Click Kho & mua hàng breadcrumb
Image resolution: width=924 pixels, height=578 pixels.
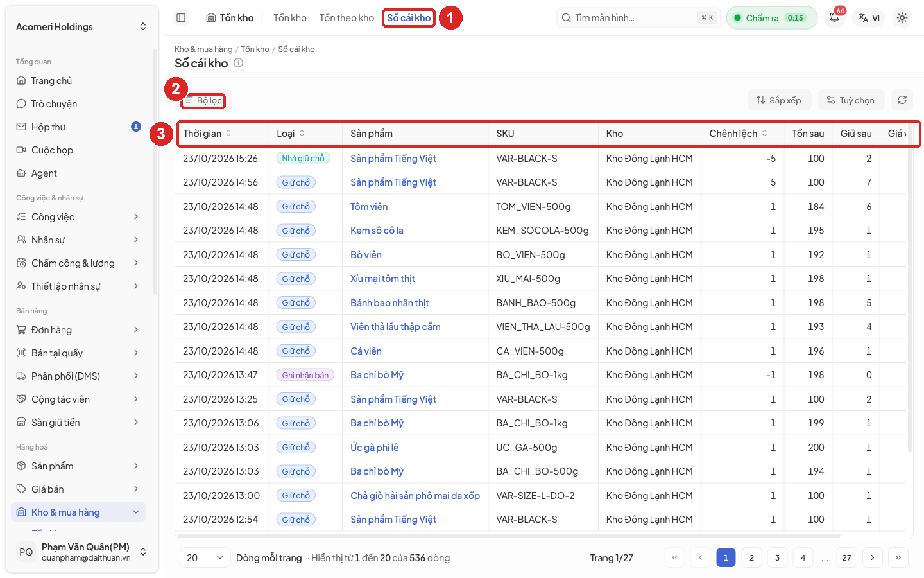[x=203, y=49]
